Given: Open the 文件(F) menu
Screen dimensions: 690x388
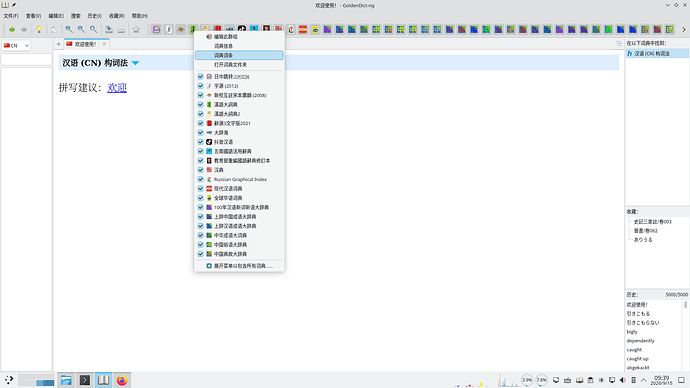Looking at the screenshot, I should click(11, 16).
